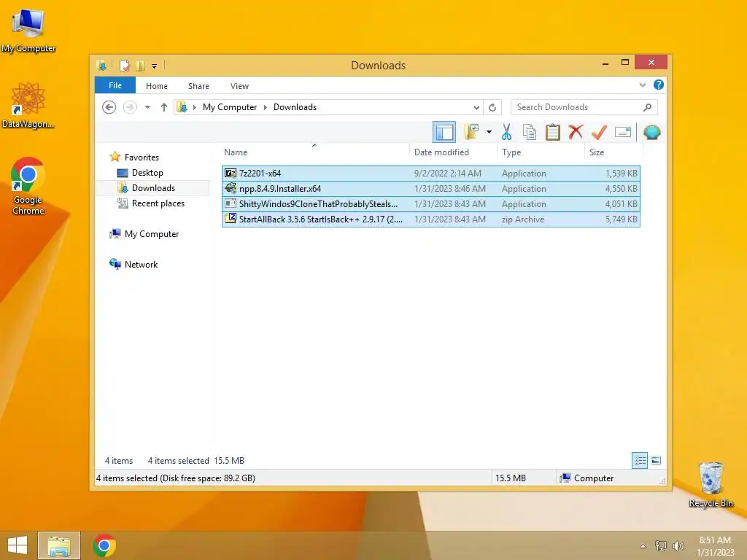Open the DataWagon desktop shortcut
The height and width of the screenshot is (560, 747).
click(28, 105)
